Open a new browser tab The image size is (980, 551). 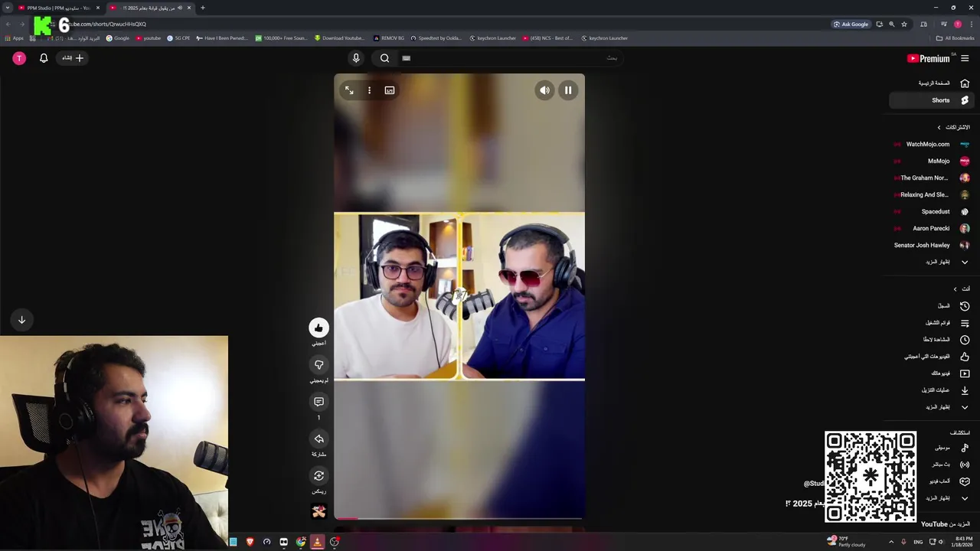coord(202,8)
